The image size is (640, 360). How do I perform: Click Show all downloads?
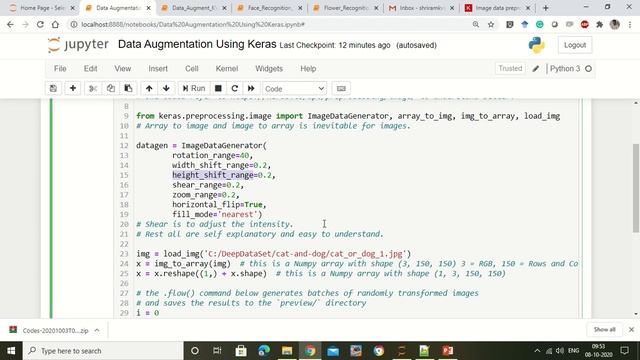(604, 329)
